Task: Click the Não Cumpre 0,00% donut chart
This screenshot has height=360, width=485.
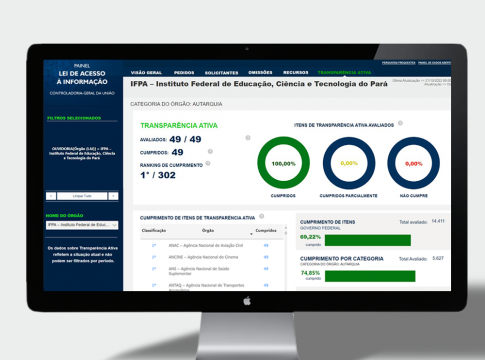Action: click(x=413, y=163)
